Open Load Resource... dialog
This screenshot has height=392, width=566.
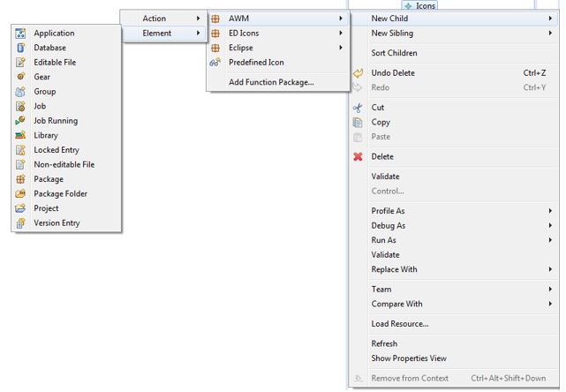coord(400,324)
